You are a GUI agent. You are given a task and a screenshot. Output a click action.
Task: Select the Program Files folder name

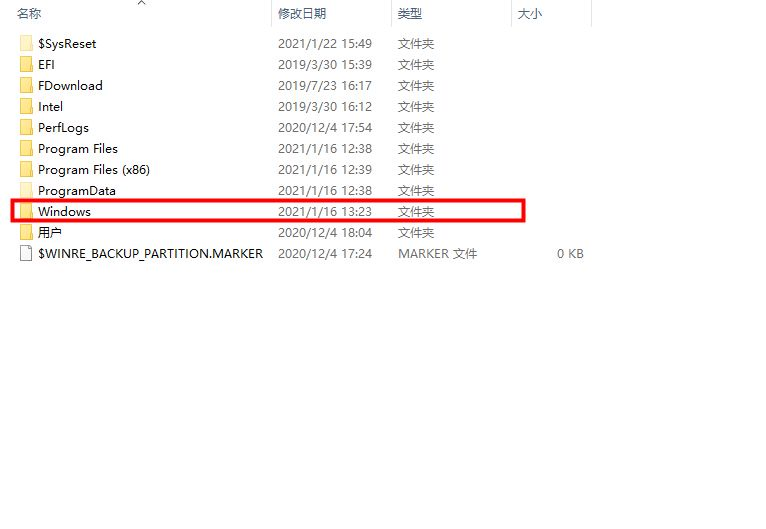pos(78,149)
